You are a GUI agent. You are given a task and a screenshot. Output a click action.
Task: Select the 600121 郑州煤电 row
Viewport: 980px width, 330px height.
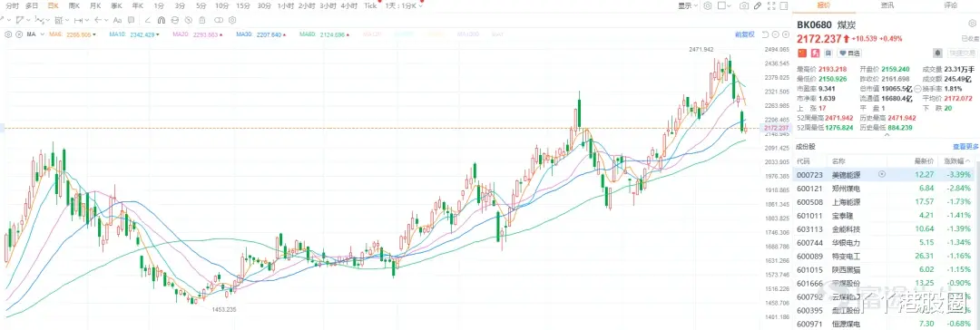point(884,189)
